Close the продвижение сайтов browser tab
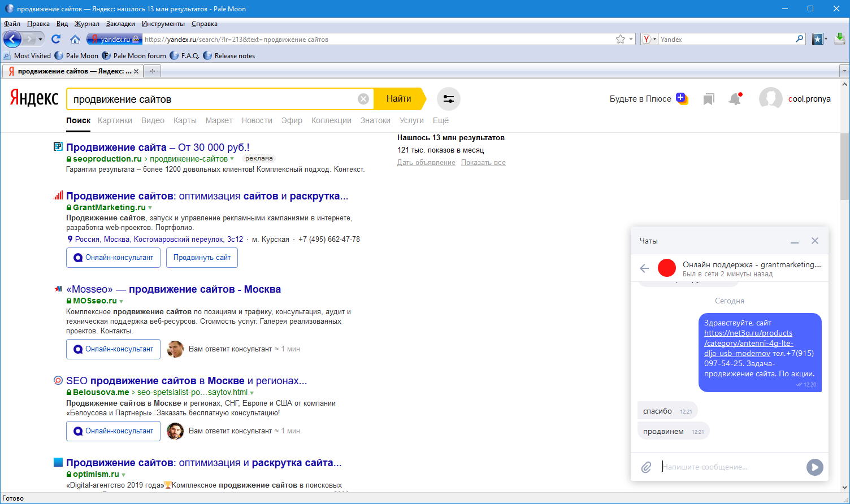The image size is (850, 504). 136,71
